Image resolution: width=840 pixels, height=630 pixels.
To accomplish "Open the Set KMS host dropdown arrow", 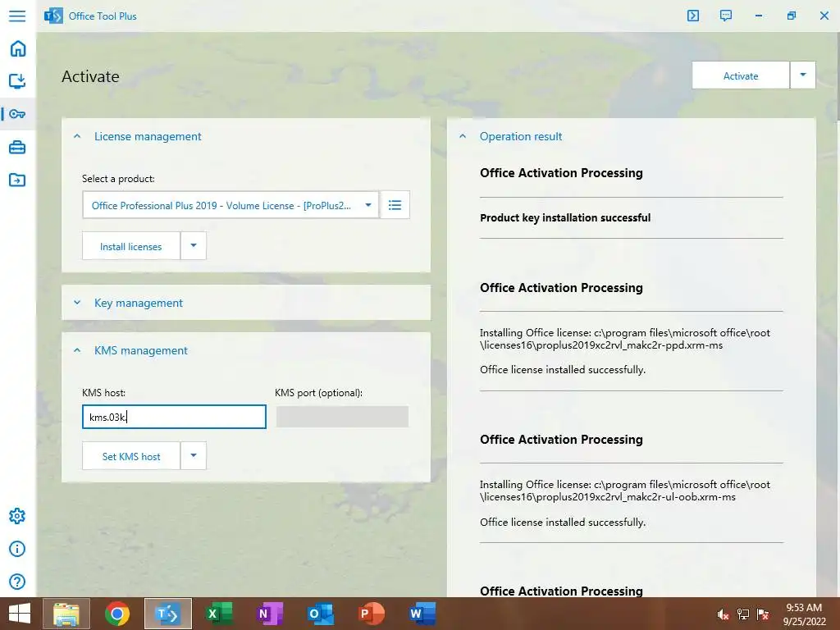I will point(194,456).
